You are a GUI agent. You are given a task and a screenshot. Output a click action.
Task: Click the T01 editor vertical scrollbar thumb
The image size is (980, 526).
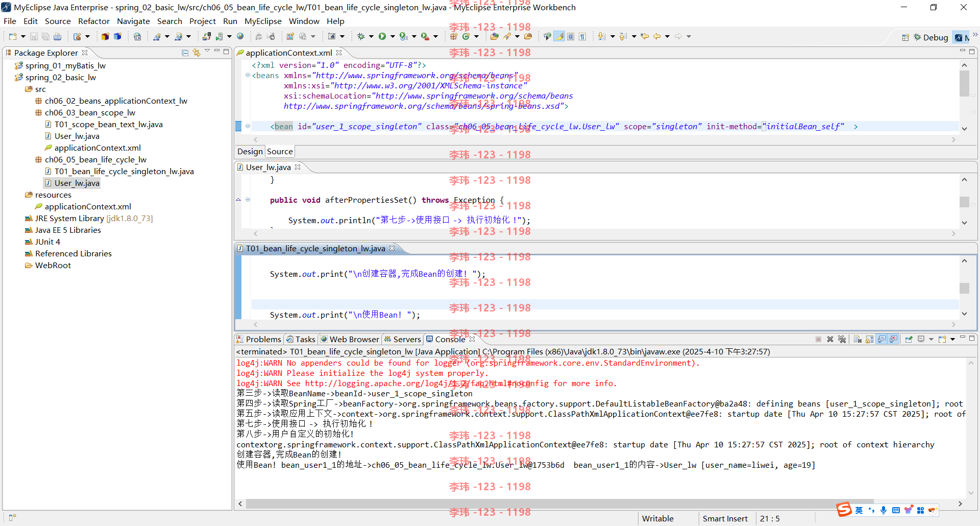[x=964, y=288]
